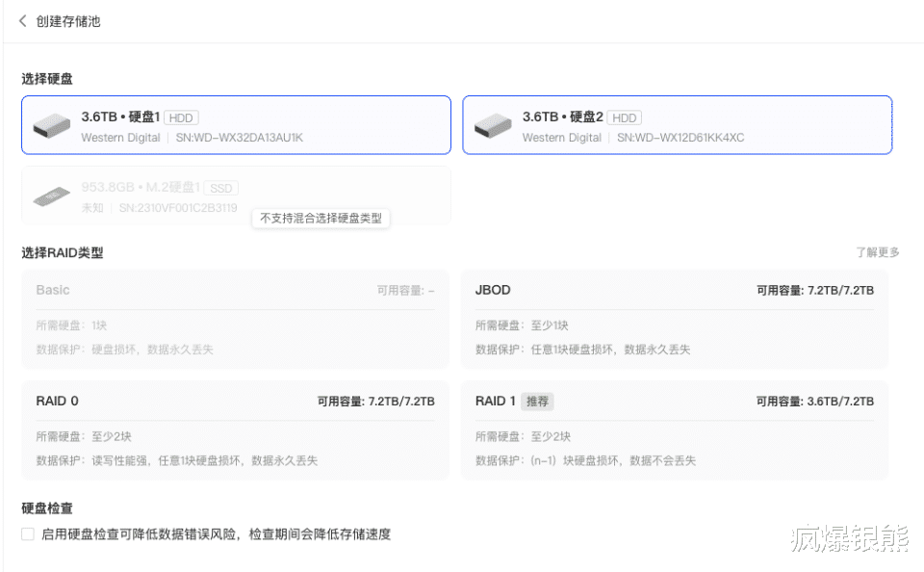Image resolution: width=924 pixels, height=572 pixels.
Task: Click the 推荐 badge next to RAID 1
Action: tap(537, 402)
